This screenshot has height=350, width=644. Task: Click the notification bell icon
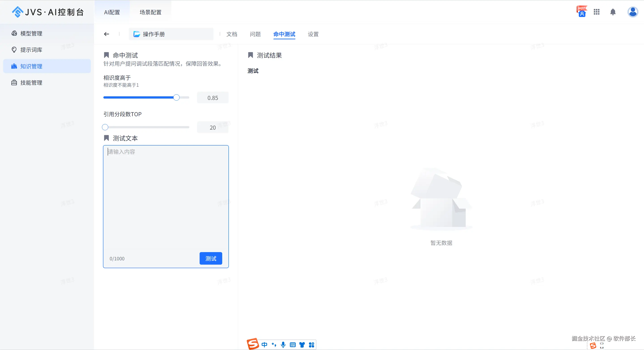(x=613, y=12)
